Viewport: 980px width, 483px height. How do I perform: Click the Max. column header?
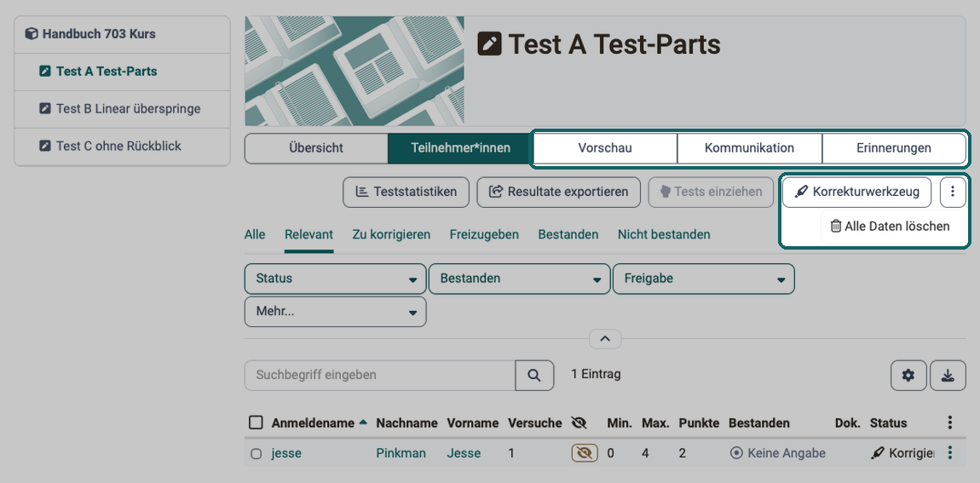(655, 423)
